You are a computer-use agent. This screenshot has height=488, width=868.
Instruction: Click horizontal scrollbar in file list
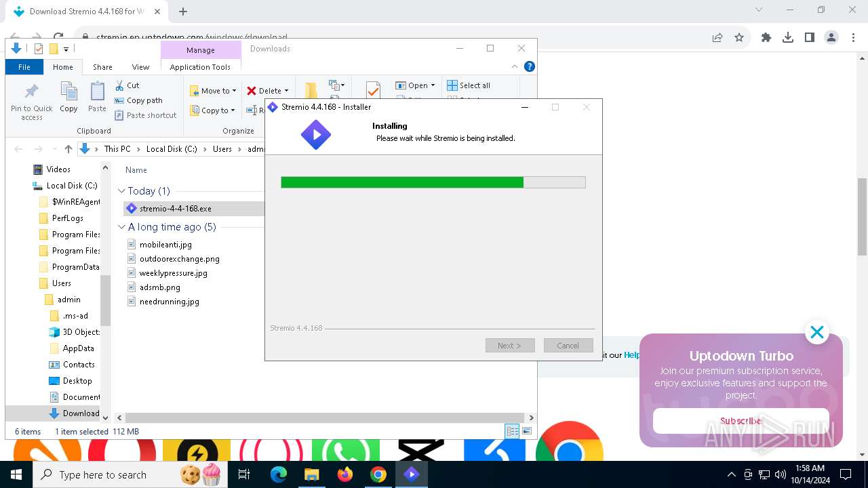click(325, 418)
